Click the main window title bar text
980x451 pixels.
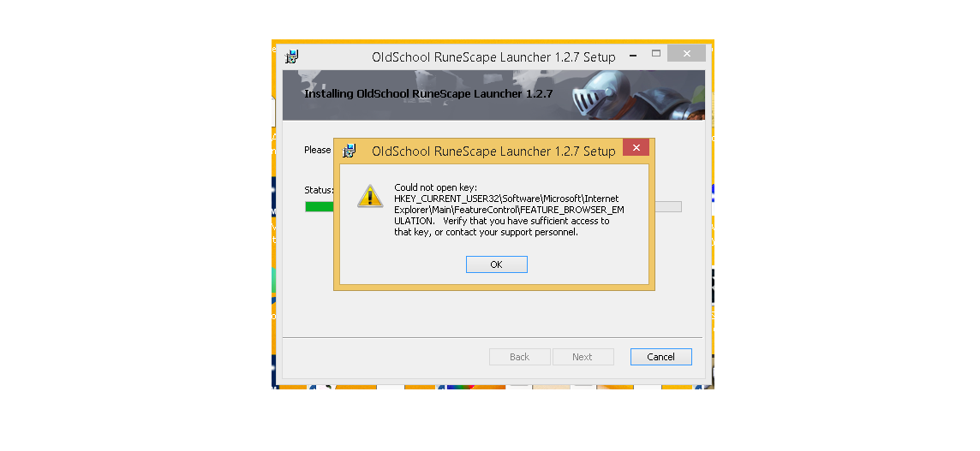[493, 56]
